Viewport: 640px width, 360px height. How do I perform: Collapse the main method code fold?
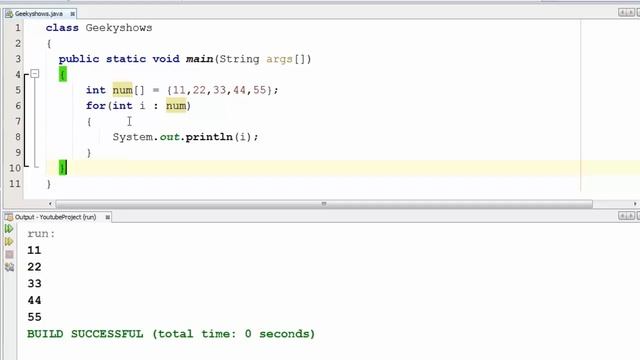pyautogui.click(x=35, y=74)
